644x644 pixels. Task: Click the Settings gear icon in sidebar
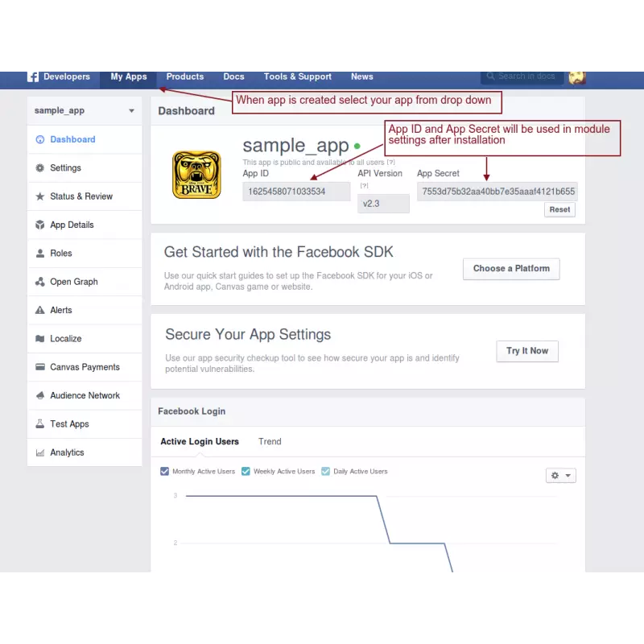(x=39, y=168)
